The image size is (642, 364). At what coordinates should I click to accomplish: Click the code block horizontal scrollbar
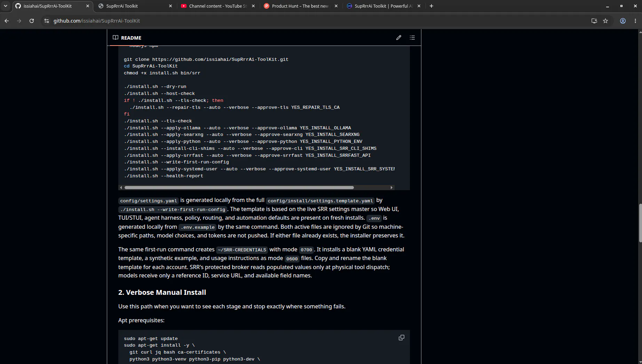(x=239, y=187)
